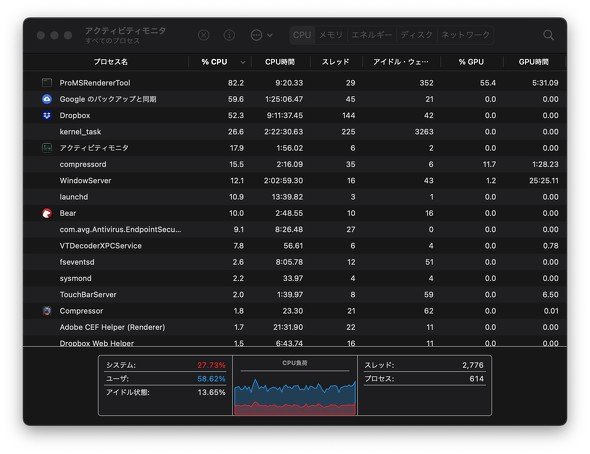Click the アクティビティモニタ process row icon

click(x=47, y=148)
